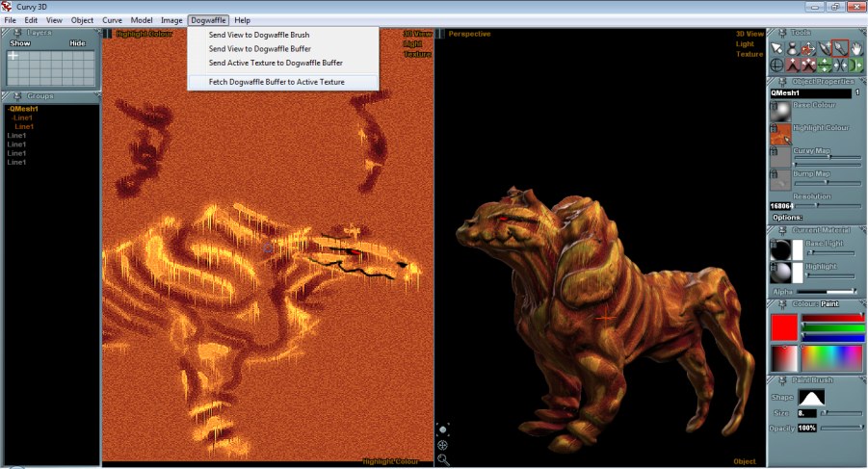Click the red current colour swatch
This screenshot has width=868, height=469.
pyautogui.click(x=784, y=327)
